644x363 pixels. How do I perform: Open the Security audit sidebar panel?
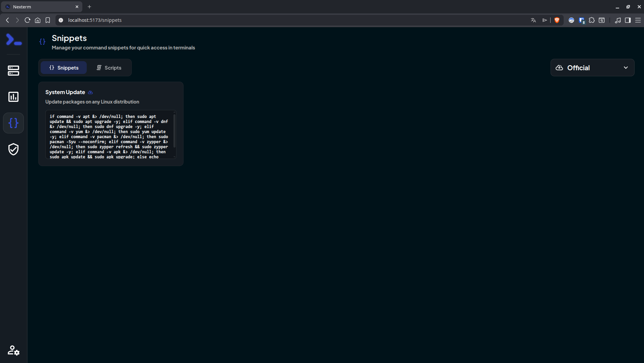(x=13, y=149)
